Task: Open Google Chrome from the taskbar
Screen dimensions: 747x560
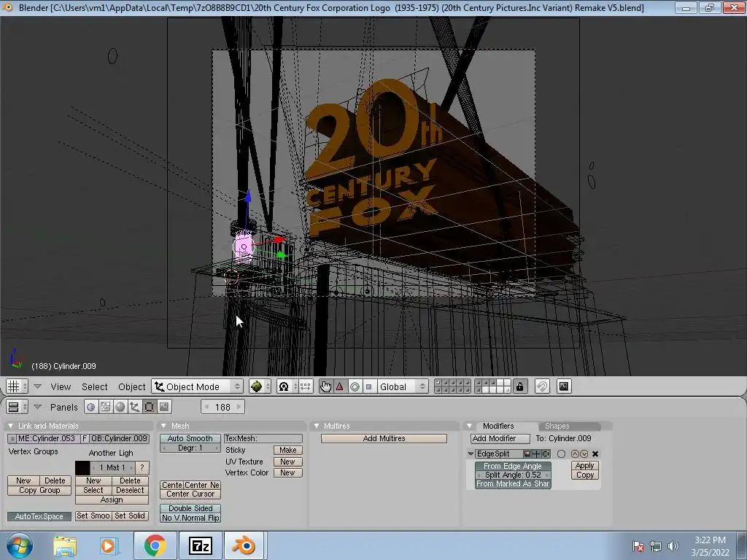Action: pos(155,545)
